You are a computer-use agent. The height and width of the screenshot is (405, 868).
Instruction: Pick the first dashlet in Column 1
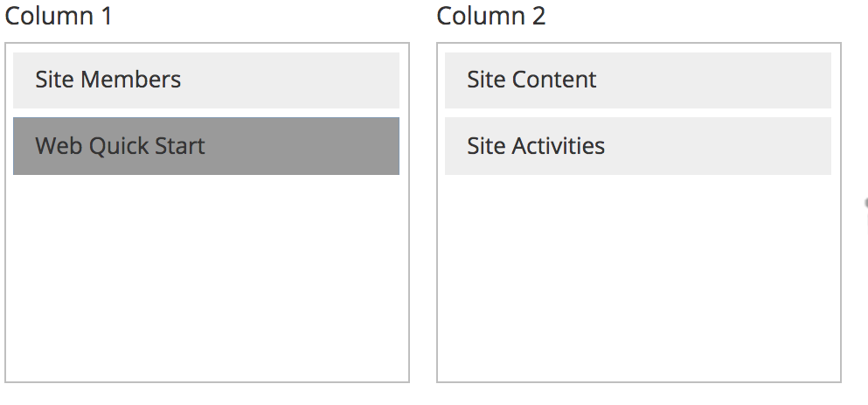[x=206, y=80]
